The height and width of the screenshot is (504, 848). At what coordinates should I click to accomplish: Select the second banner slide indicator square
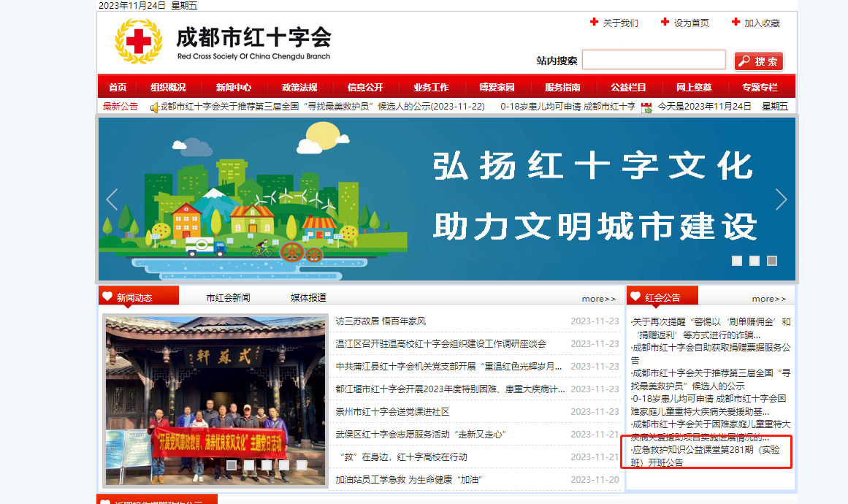[x=755, y=261]
